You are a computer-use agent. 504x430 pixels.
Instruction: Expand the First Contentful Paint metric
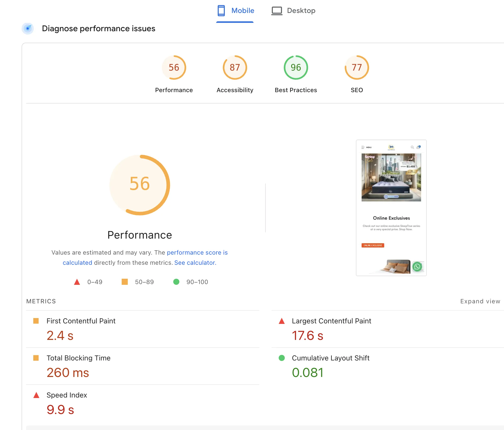tap(81, 321)
